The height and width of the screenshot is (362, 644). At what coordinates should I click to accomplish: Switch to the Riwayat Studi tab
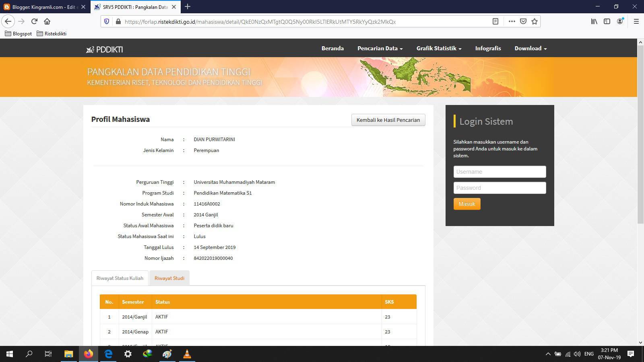169,278
